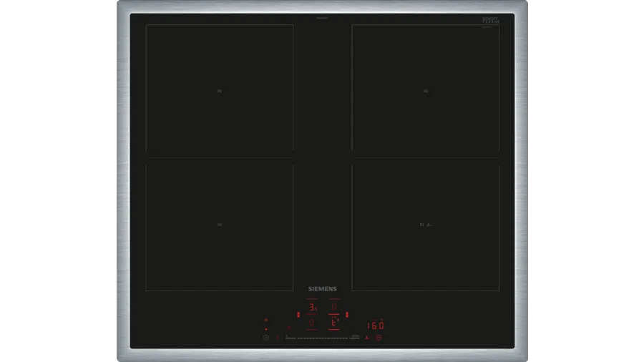Touch the top-right cooking zone IN marker
Screen dimensions: 644x362
(425, 91)
